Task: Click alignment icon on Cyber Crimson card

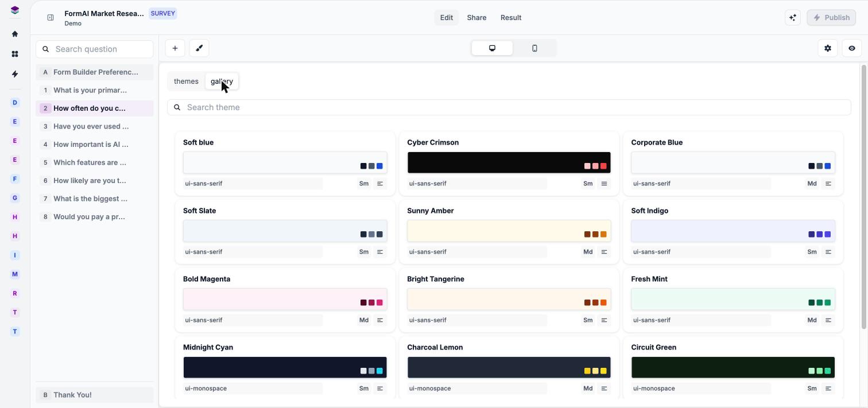Action: point(604,184)
